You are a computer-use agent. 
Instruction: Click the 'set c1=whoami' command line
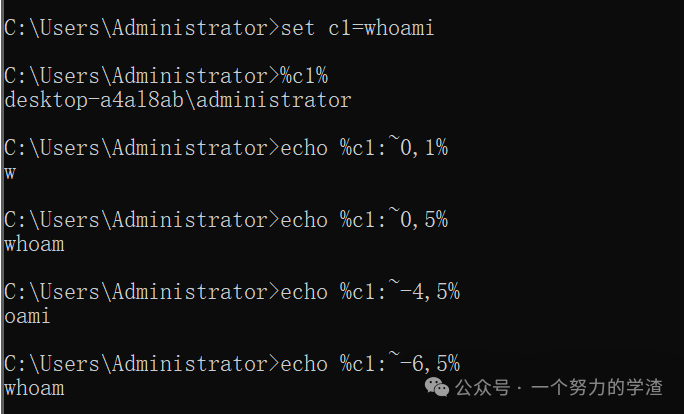click(219, 28)
